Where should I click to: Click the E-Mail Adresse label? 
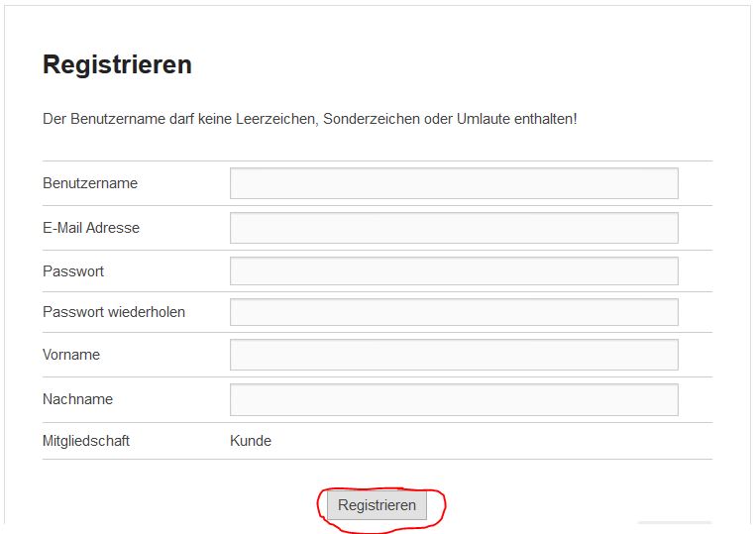tap(91, 228)
